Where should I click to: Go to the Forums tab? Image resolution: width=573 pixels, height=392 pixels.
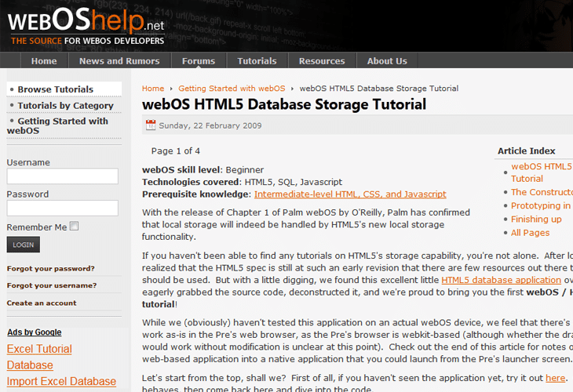click(x=199, y=61)
